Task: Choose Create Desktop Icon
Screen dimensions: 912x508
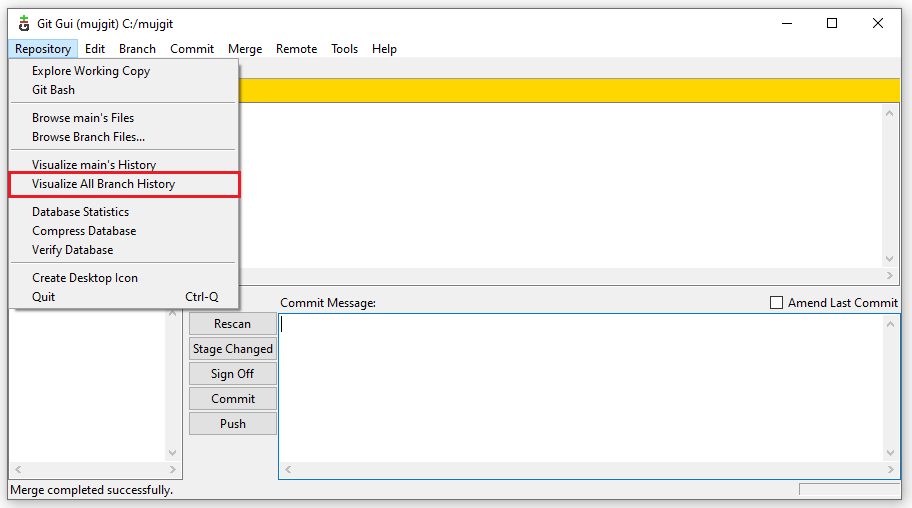Action: (123, 278)
